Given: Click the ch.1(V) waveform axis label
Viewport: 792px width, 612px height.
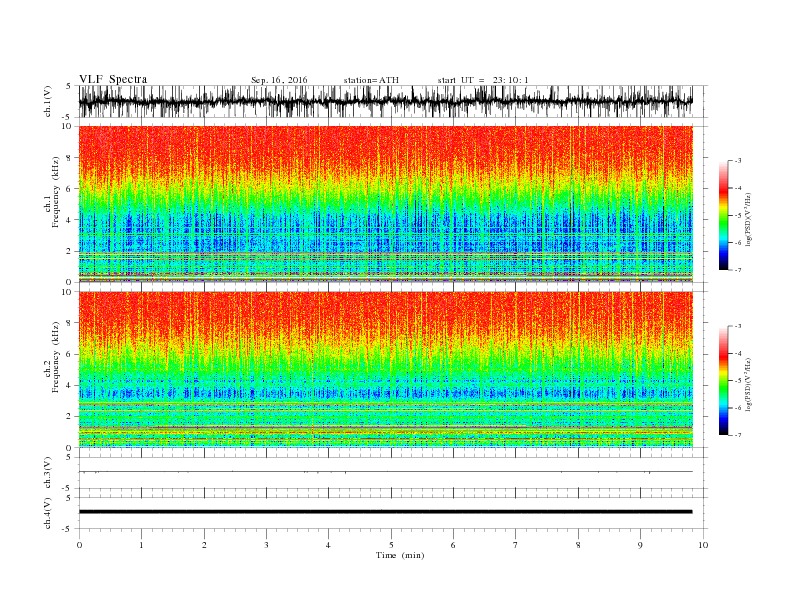Looking at the screenshot, I should [48, 101].
